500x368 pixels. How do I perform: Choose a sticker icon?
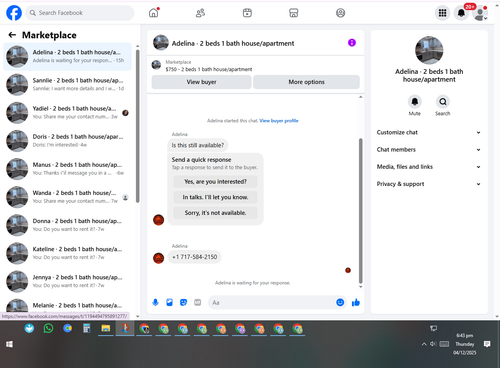183,302
